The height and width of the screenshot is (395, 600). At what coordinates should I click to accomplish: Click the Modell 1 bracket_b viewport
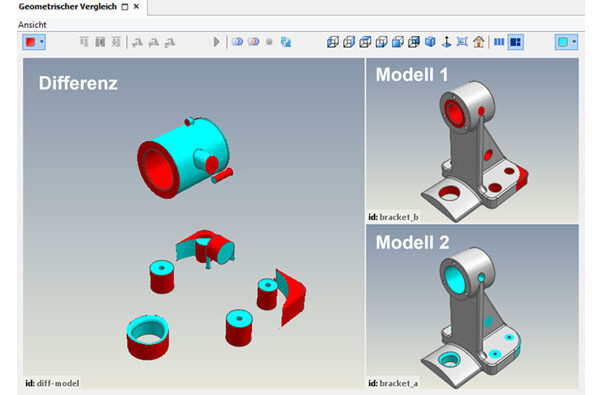click(x=472, y=140)
